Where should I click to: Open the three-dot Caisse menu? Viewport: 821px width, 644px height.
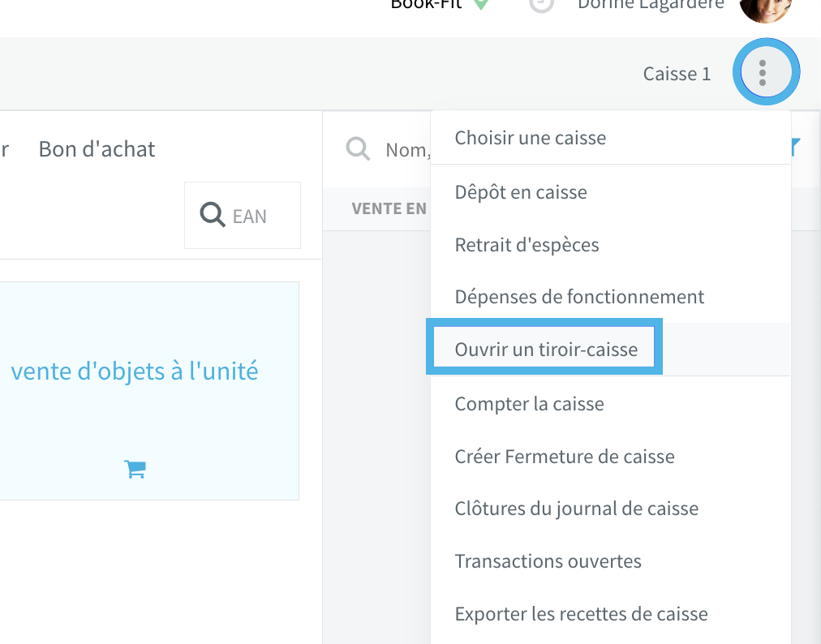[x=766, y=72]
